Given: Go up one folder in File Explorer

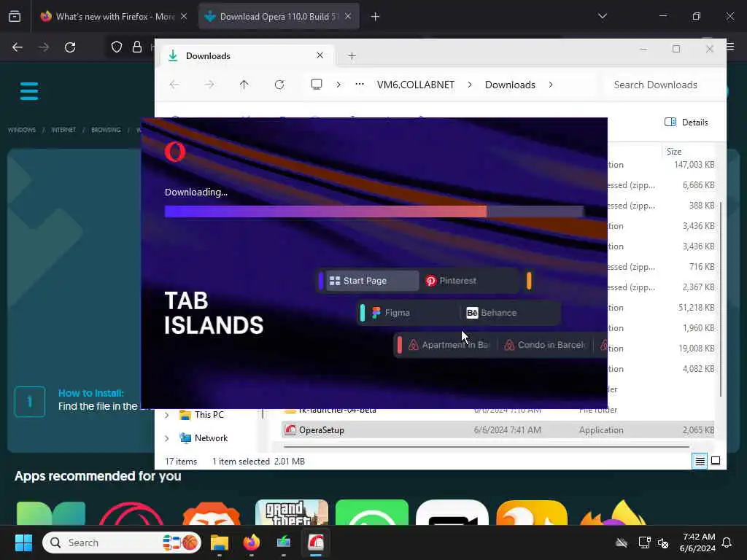Looking at the screenshot, I should (244, 85).
